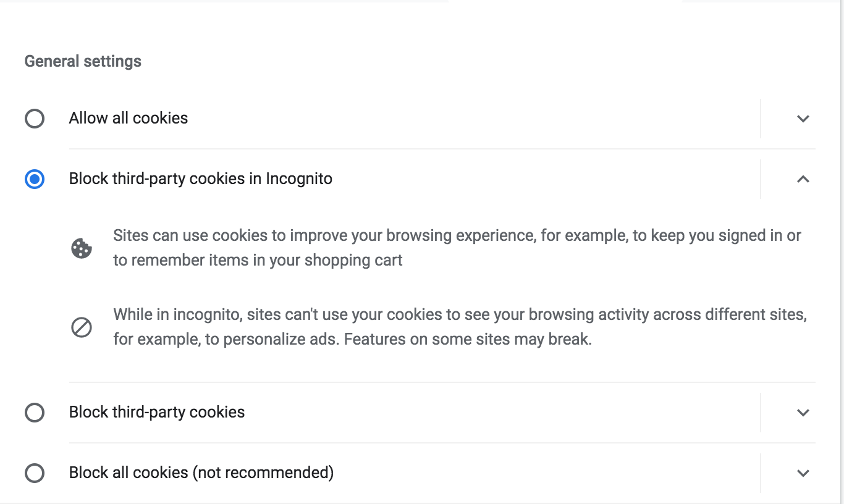
Task: Click the General settings heading
Action: click(83, 61)
